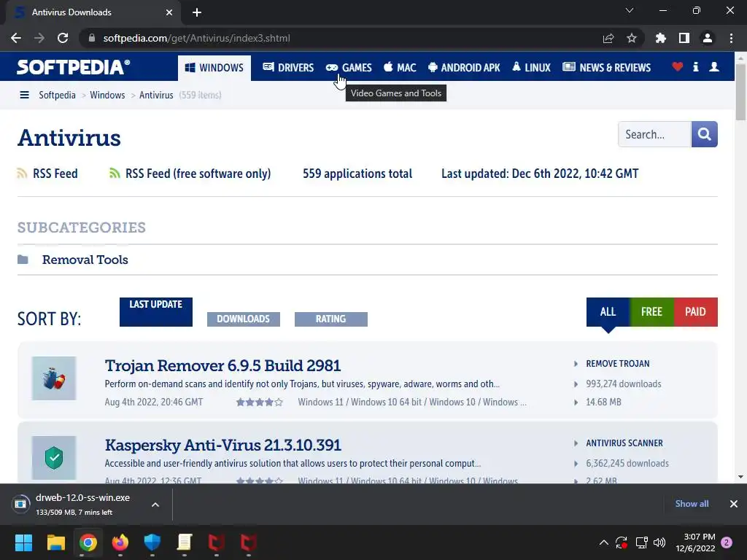The image size is (747, 560).
Task: Open the Chrome three-dot menu
Action: click(731, 38)
